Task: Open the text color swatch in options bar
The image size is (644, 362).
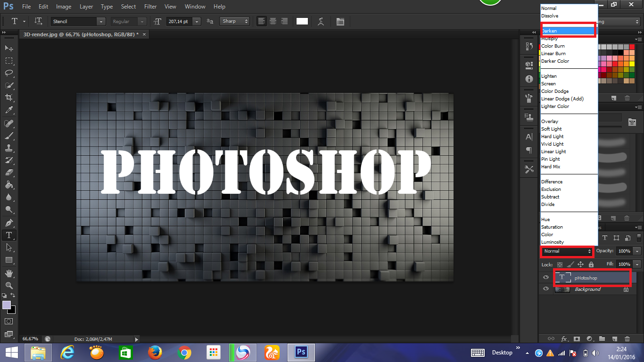Action: (x=302, y=21)
